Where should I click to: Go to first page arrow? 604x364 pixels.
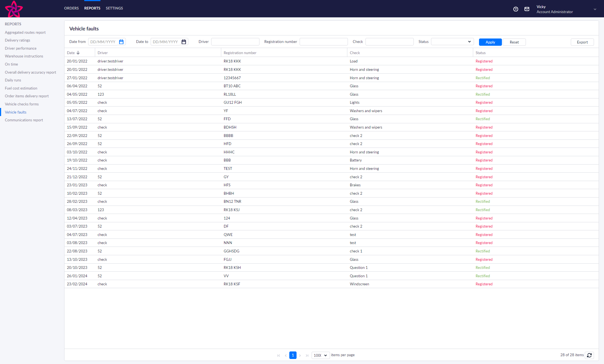278,355
